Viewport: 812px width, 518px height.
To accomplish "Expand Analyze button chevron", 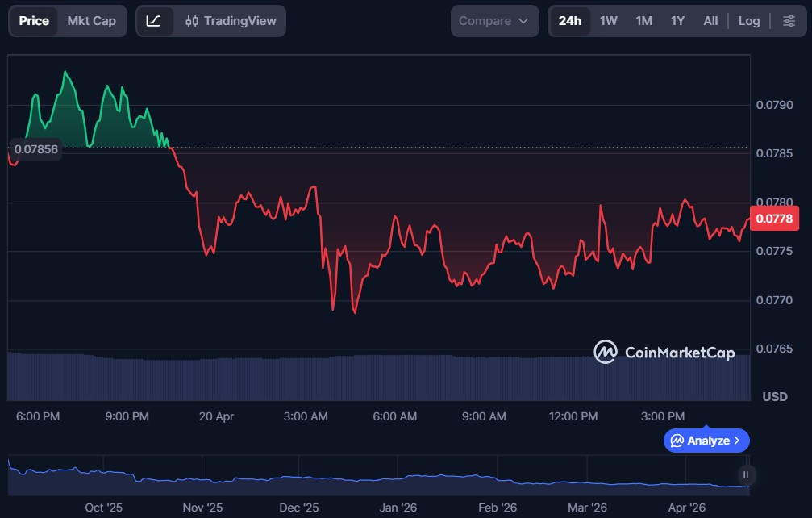I will pyautogui.click(x=737, y=441).
